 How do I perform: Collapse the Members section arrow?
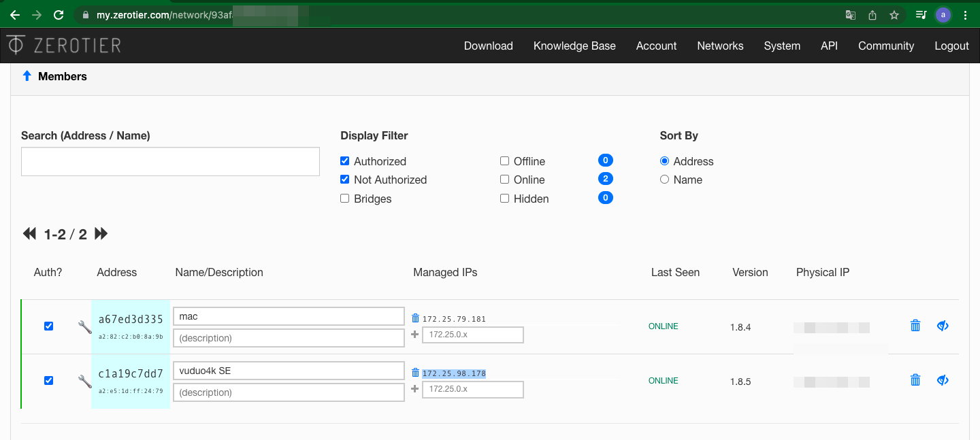tap(27, 76)
